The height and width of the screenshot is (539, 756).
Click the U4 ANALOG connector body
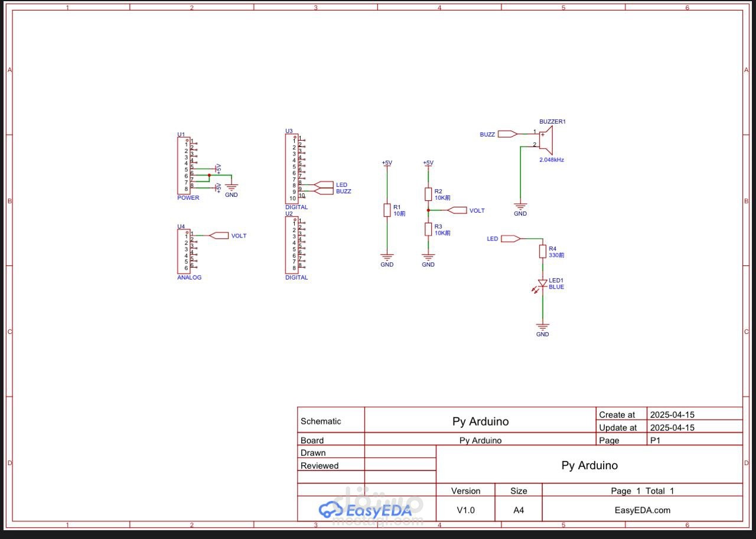pyautogui.click(x=183, y=251)
